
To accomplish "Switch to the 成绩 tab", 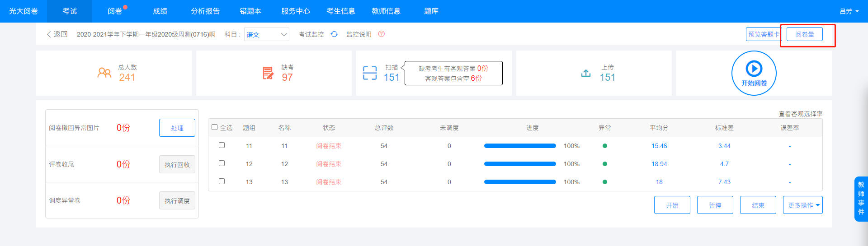I will (160, 11).
